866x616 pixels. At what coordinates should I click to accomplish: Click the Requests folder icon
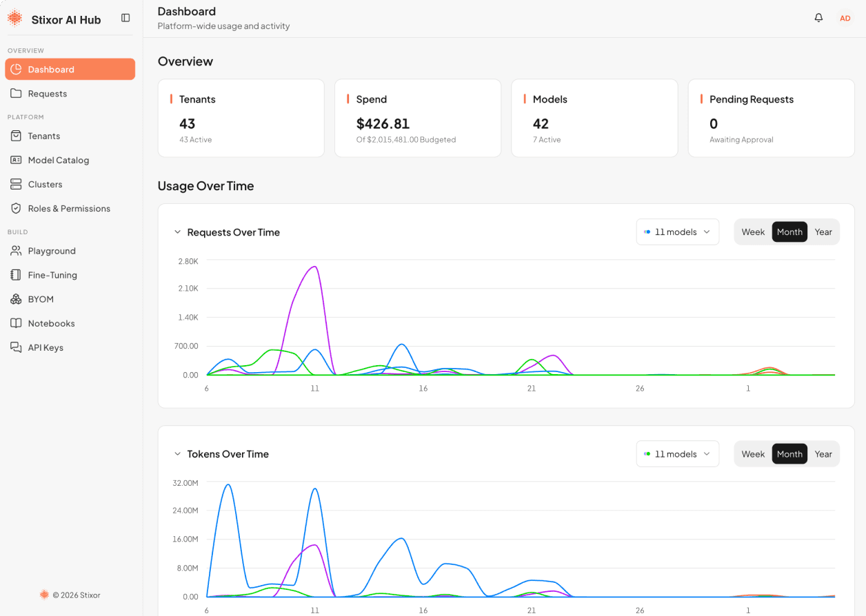[x=16, y=94]
